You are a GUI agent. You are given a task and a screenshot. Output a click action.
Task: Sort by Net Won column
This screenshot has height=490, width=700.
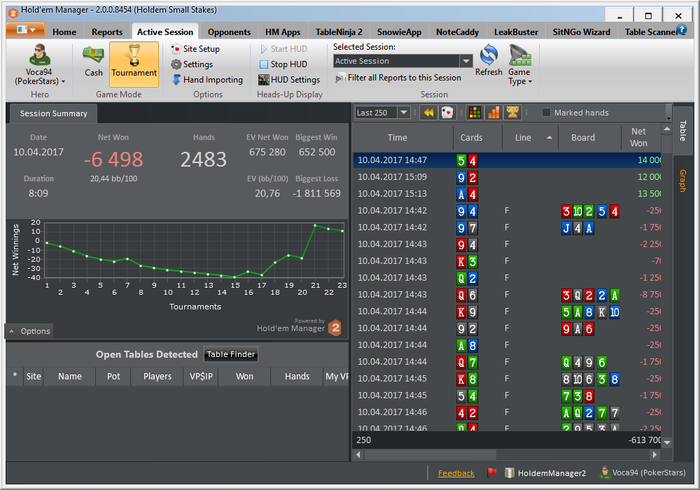point(641,137)
